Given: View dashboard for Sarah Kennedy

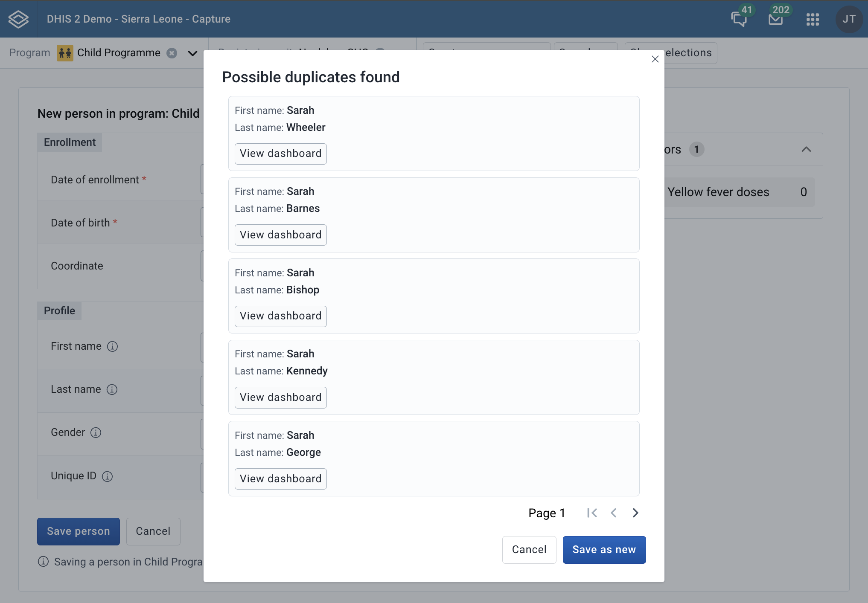Looking at the screenshot, I should [280, 397].
